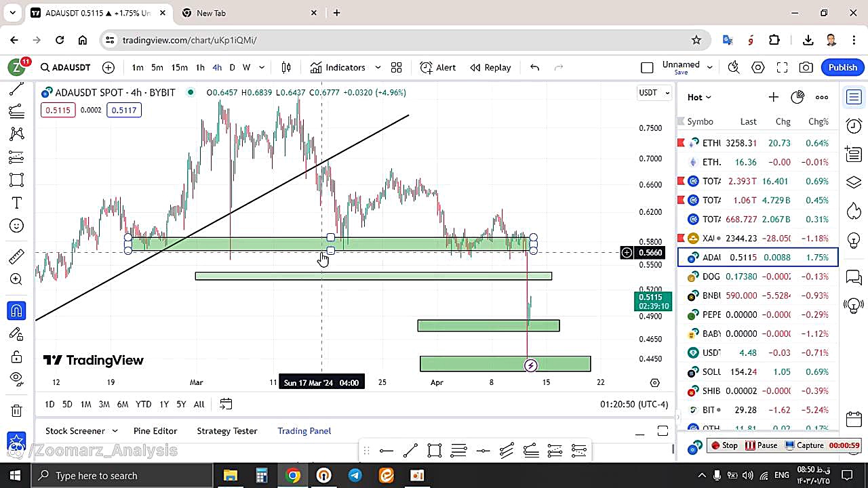
Task: Add symbol to watchlist with plus
Action: [x=773, y=97]
